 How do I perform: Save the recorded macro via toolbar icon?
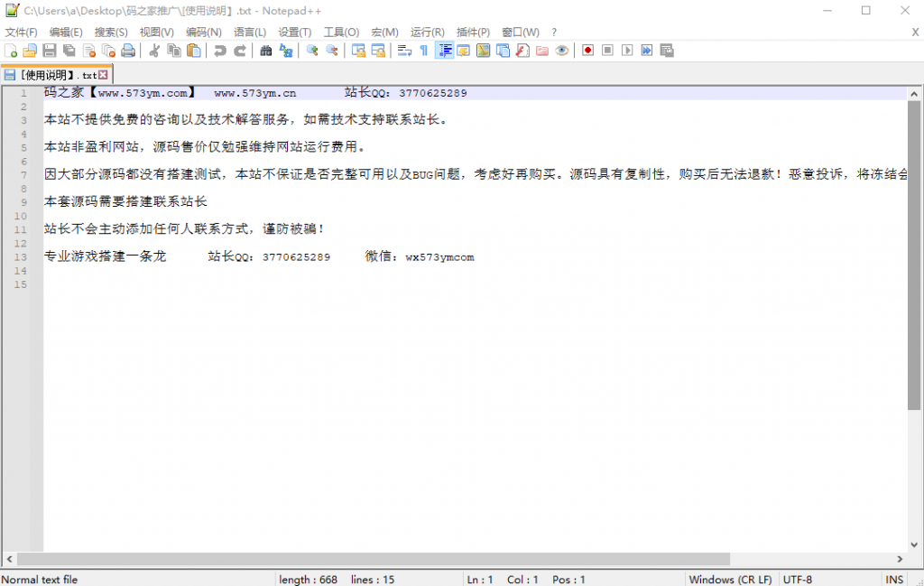click(x=667, y=51)
